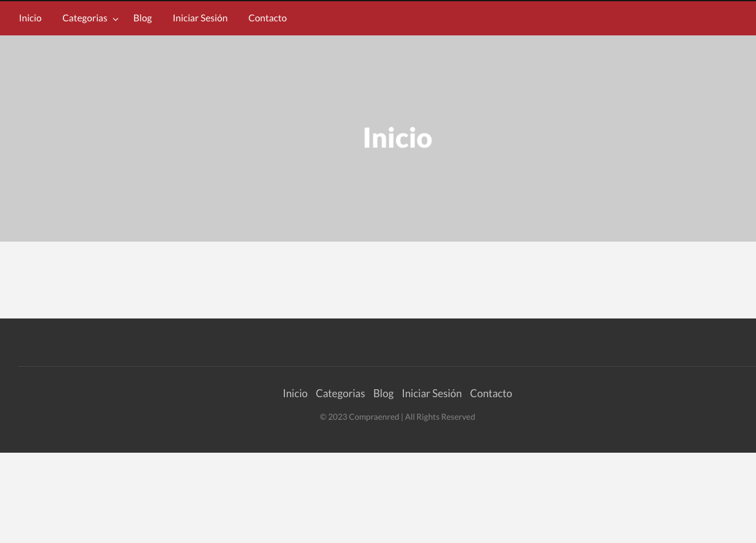
Task: Click the footer Iniciar Sesión link
Action: (x=431, y=394)
